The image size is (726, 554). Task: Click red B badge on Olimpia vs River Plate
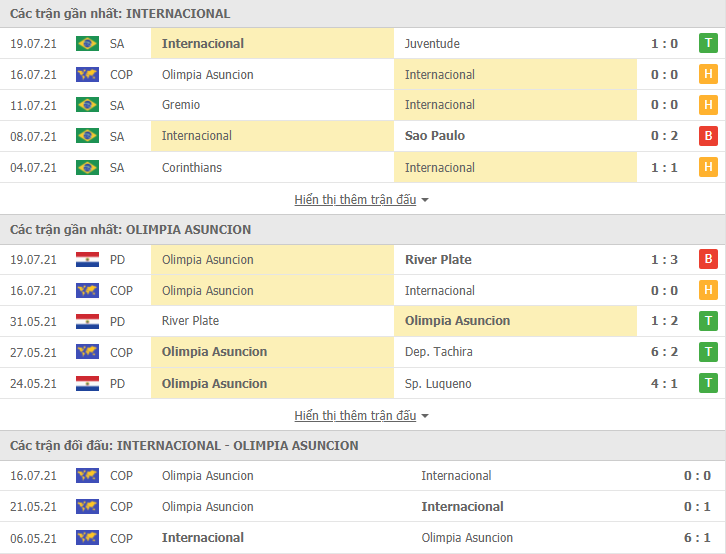(x=708, y=259)
